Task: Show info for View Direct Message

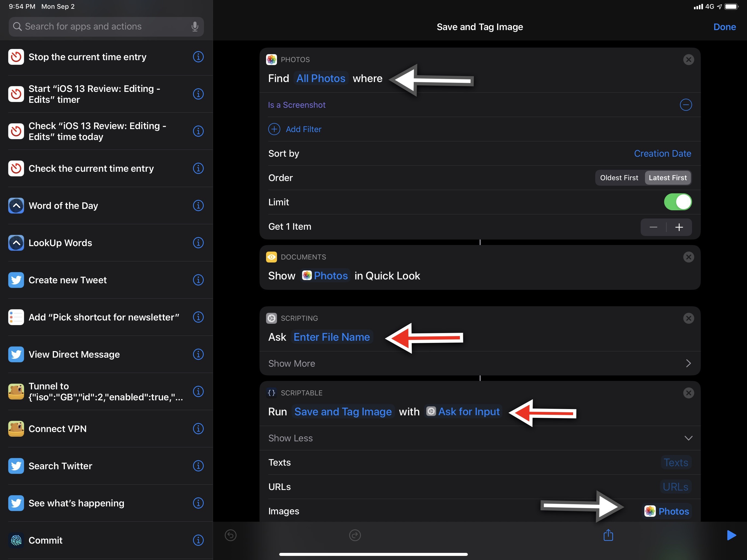Action: [198, 354]
